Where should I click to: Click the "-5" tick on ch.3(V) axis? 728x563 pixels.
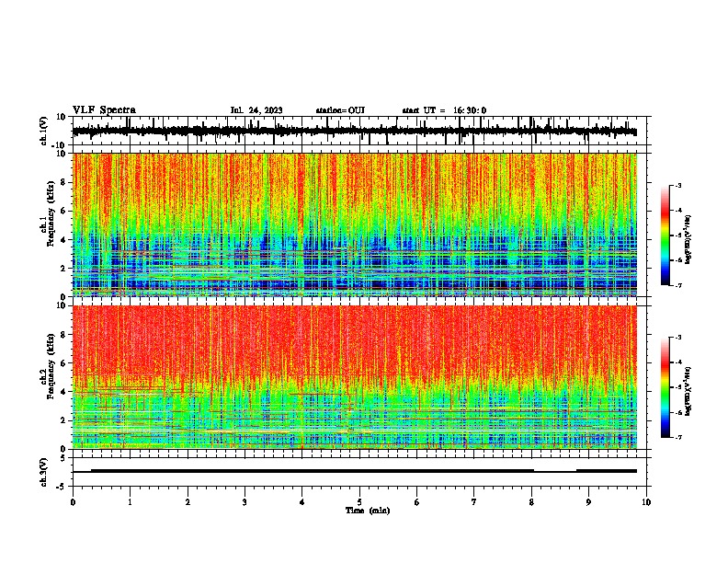(x=62, y=487)
